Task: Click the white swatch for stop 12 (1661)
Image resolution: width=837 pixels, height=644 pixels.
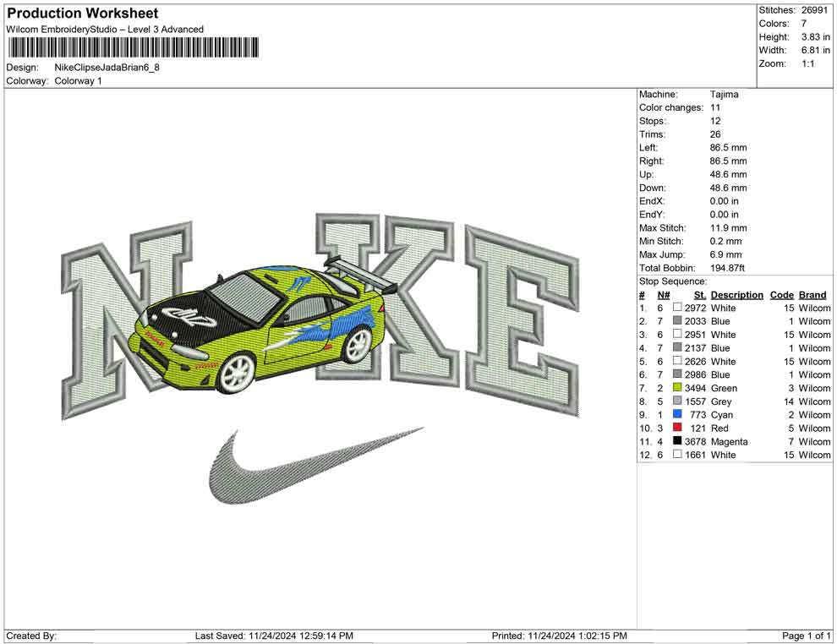Action: pos(677,454)
